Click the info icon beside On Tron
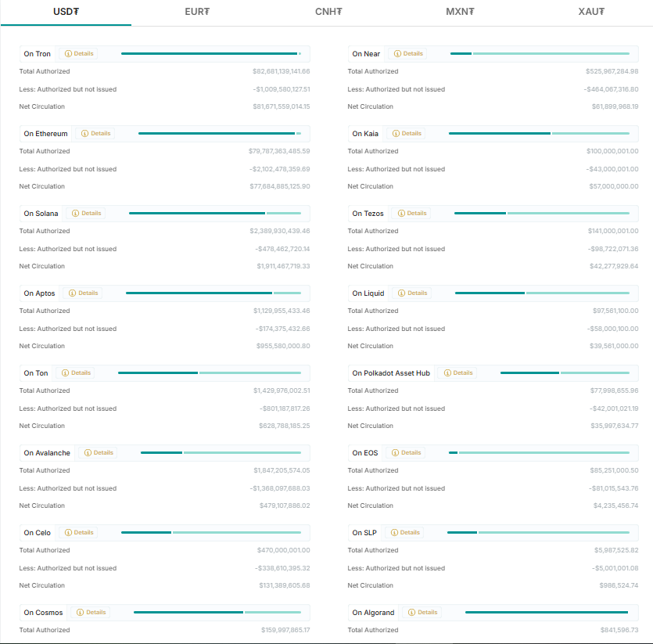The width and height of the screenshot is (653, 644). click(x=68, y=54)
